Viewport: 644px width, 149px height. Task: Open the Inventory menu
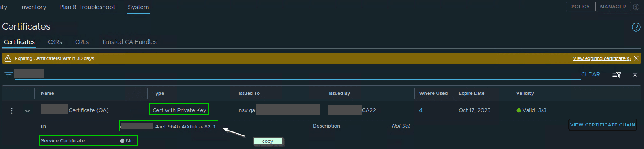tap(33, 7)
